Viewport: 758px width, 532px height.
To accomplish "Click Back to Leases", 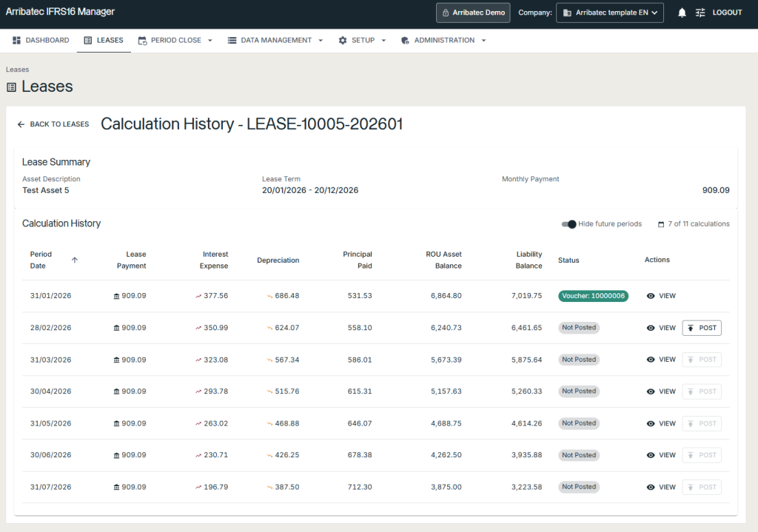I will click(53, 124).
